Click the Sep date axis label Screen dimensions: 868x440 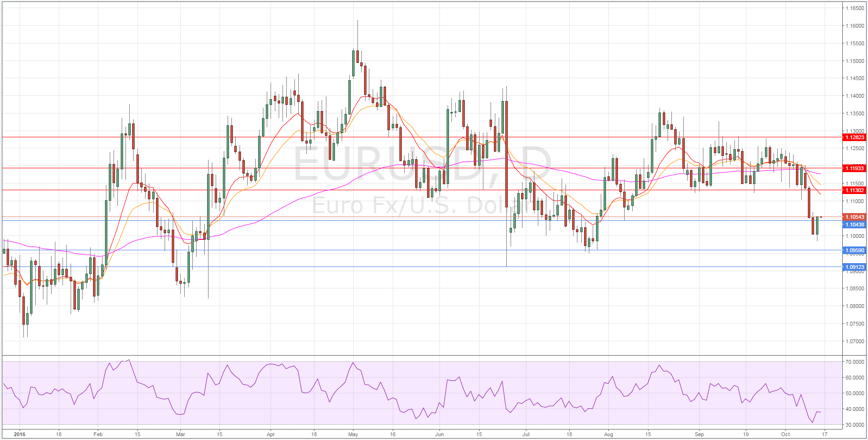coord(699,434)
